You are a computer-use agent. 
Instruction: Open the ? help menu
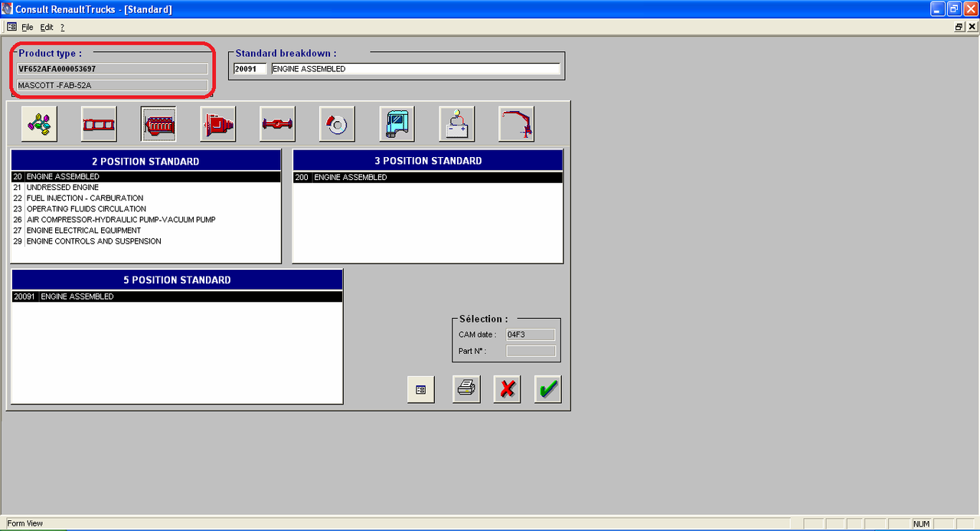coord(63,27)
